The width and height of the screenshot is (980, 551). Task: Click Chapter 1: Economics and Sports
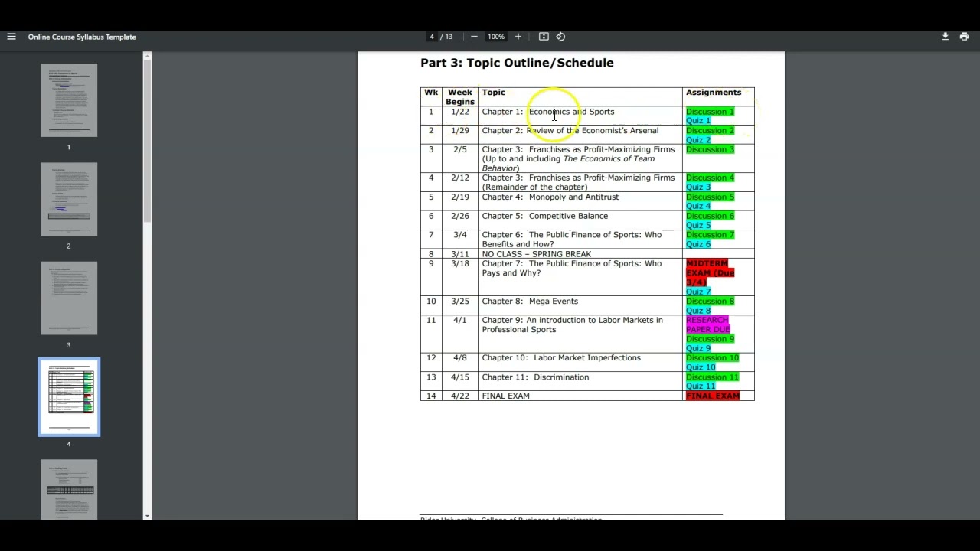548,112
